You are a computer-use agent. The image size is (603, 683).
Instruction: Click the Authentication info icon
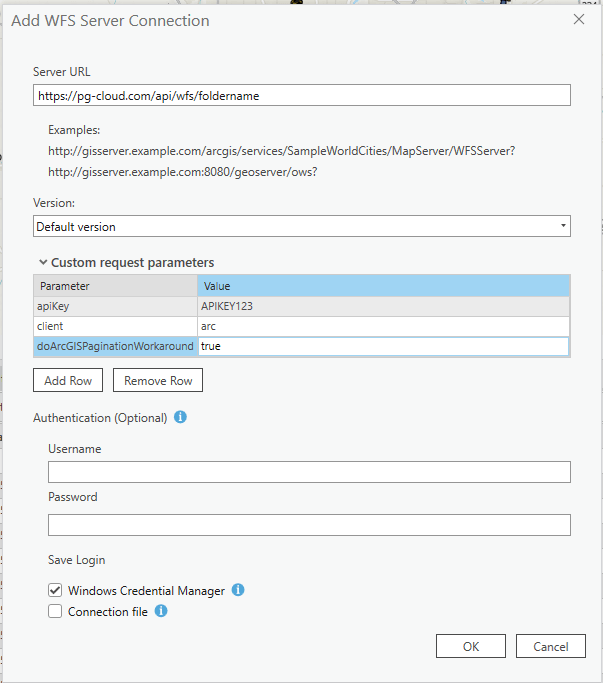(180, 417)
